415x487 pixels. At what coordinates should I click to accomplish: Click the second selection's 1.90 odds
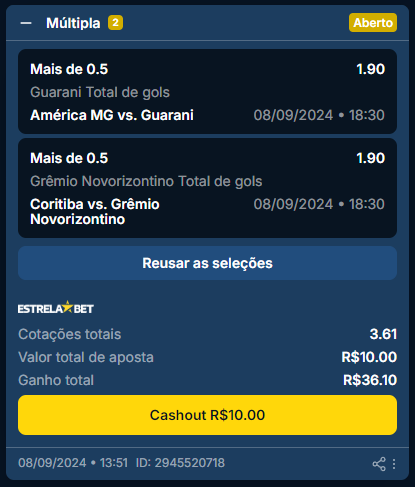[371, 158]
